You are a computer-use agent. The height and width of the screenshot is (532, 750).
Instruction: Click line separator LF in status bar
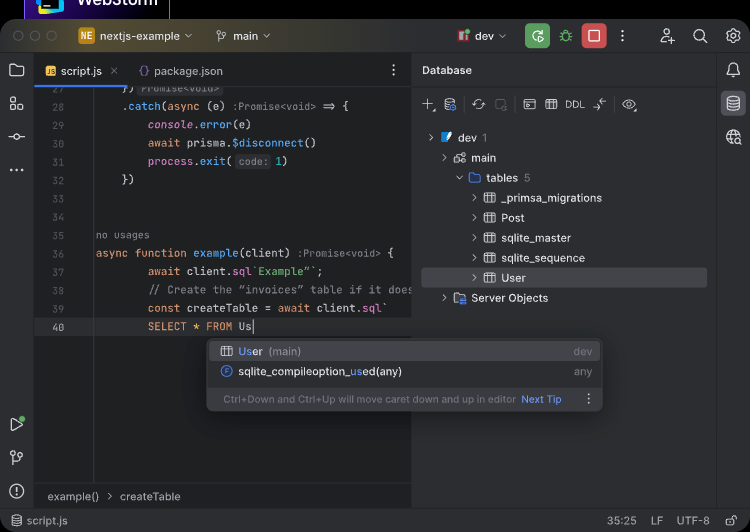click(x=657, y=521)
